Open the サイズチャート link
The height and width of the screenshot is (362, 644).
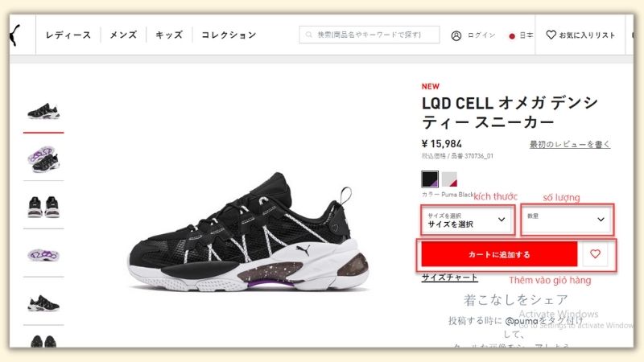tap(450, 278)
